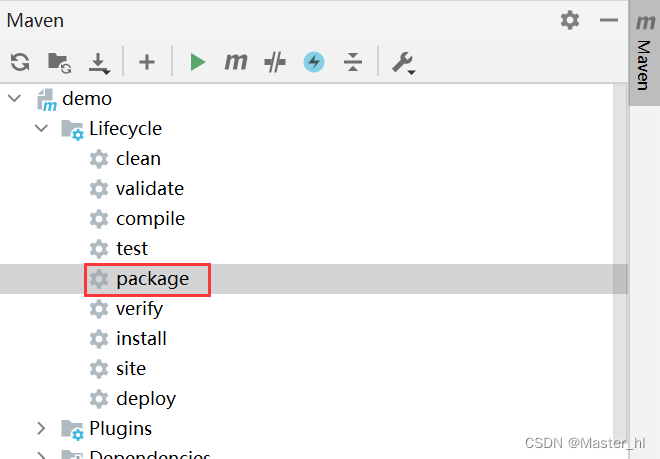This screenshot has height=459, width=660.
Task: Run Maven build with green play icon
Action: (x=197, y=62)
